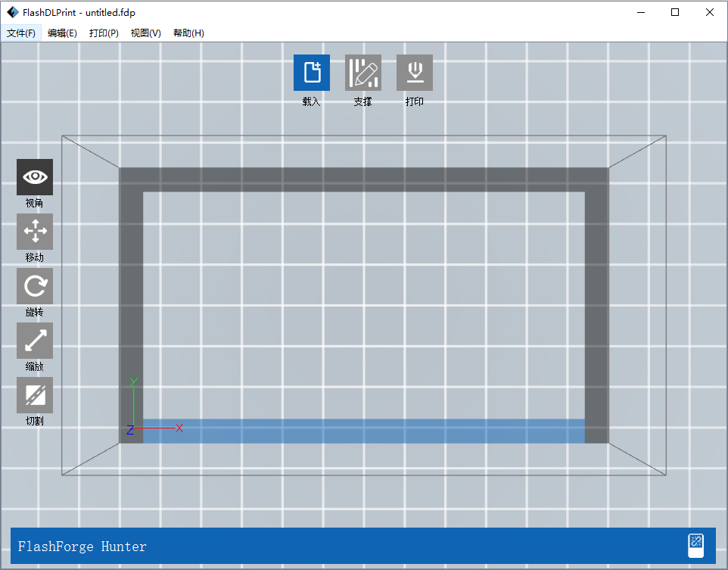This screenshot has height=570, width=728.
Task: Select the 视角 (View) eye tool
Action: (x=35, y=177)
